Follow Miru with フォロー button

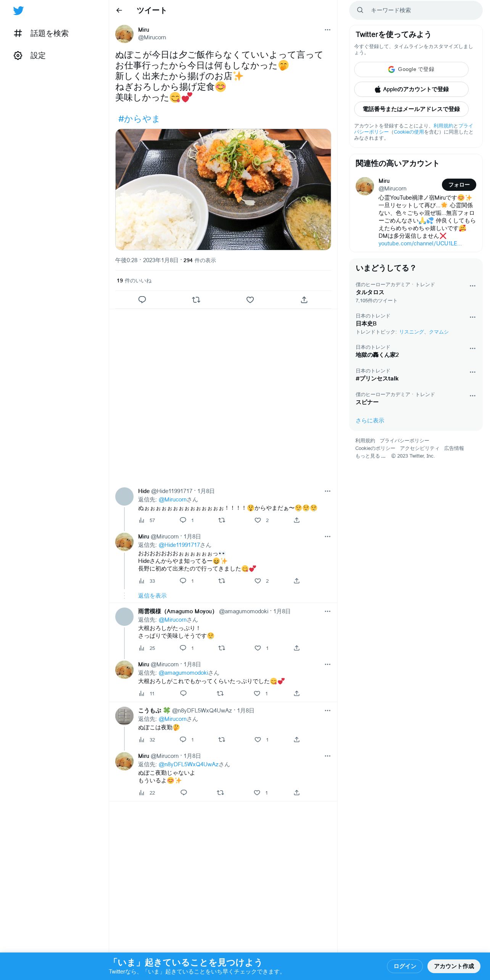click(459, 185)
